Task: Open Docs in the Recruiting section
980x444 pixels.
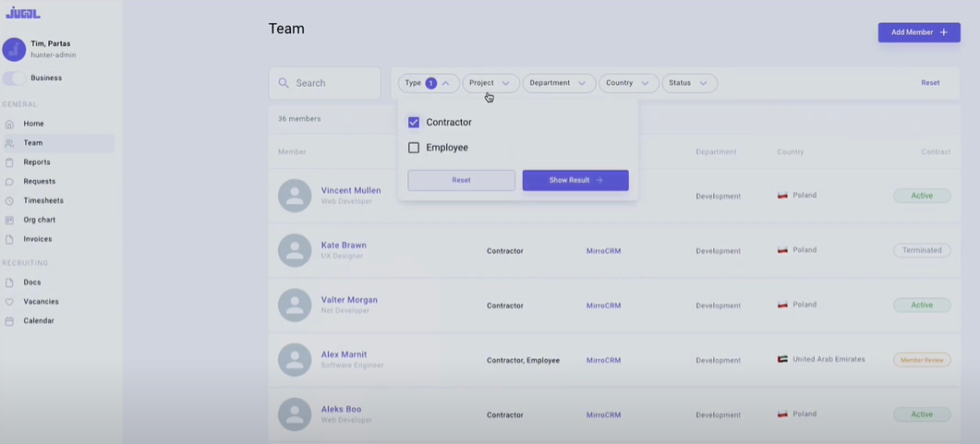Action: (32, 282)
